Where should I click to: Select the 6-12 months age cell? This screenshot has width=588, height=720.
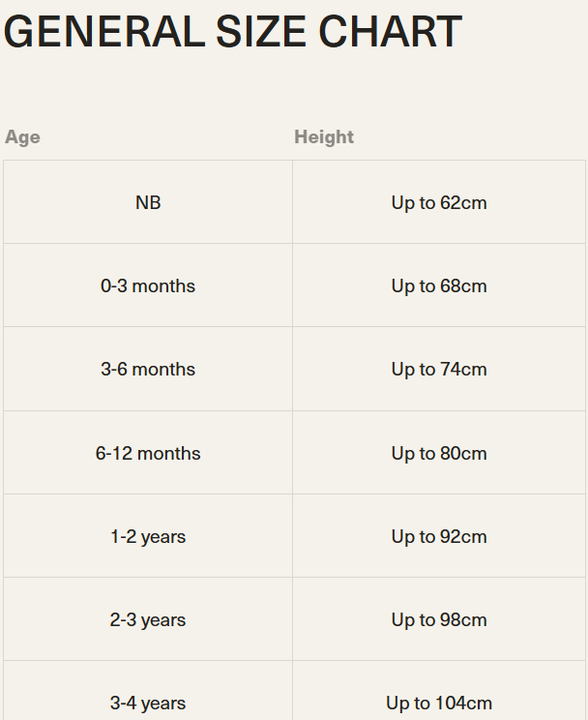coord(148,454)
